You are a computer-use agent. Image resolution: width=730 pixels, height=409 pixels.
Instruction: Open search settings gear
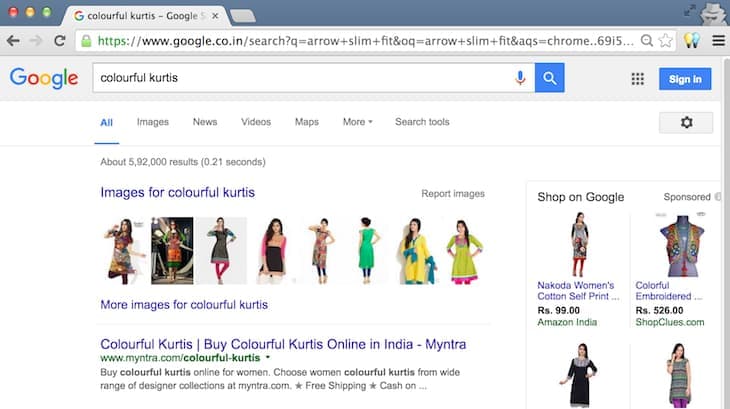[x=686, y=122]
